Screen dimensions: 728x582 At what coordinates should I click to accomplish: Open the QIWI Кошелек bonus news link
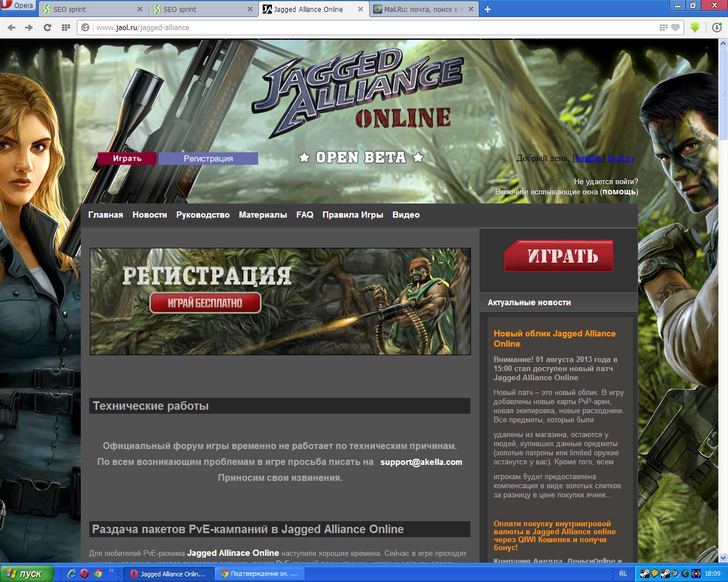(555, 536)
